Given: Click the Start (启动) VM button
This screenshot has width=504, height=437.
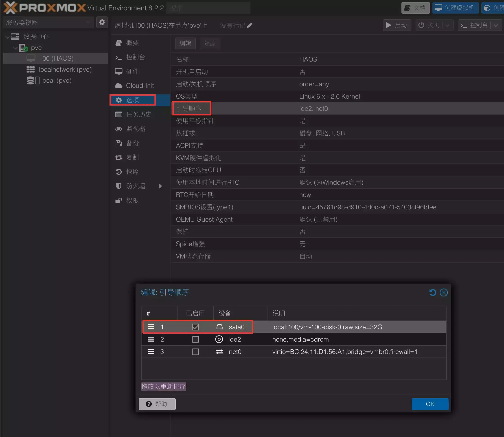Looking at the screenshot, I should click(397, 25).
